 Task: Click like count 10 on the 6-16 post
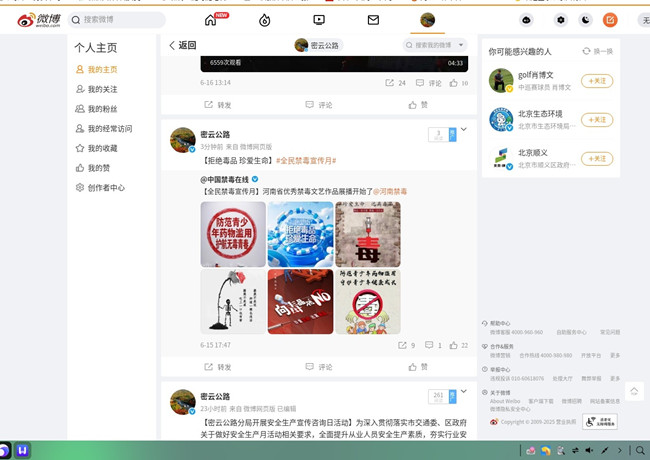pos(459,83)
